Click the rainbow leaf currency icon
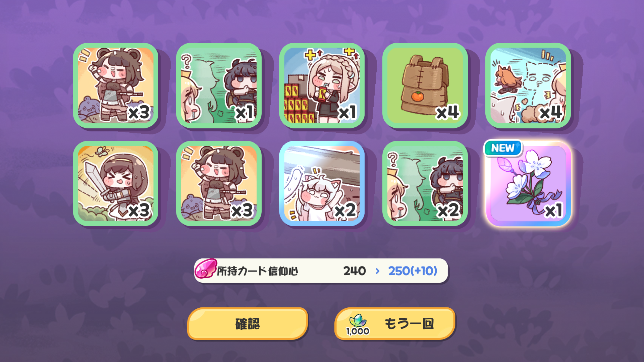Viewport: 644px width, 362px height. coord(358,321)
